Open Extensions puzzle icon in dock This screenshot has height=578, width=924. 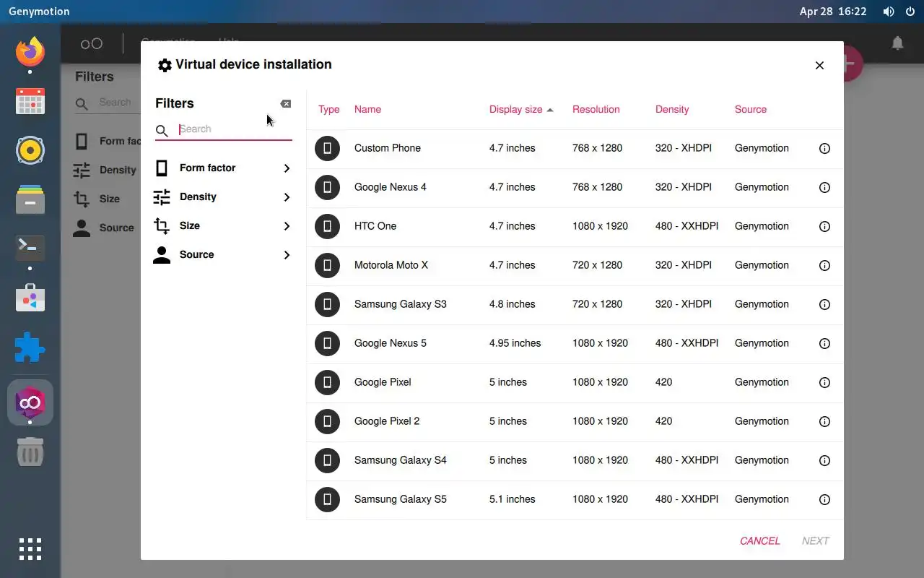pos(30,348)
